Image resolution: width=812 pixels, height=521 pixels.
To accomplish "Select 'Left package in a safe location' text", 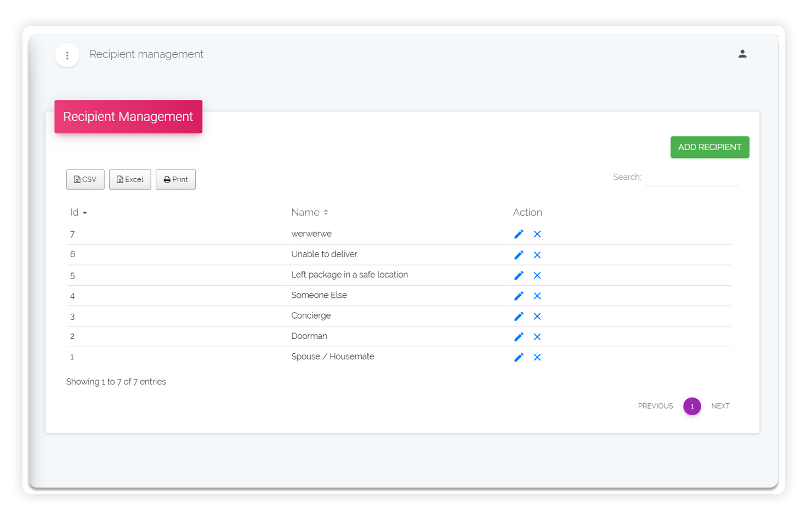I will 349,275.
